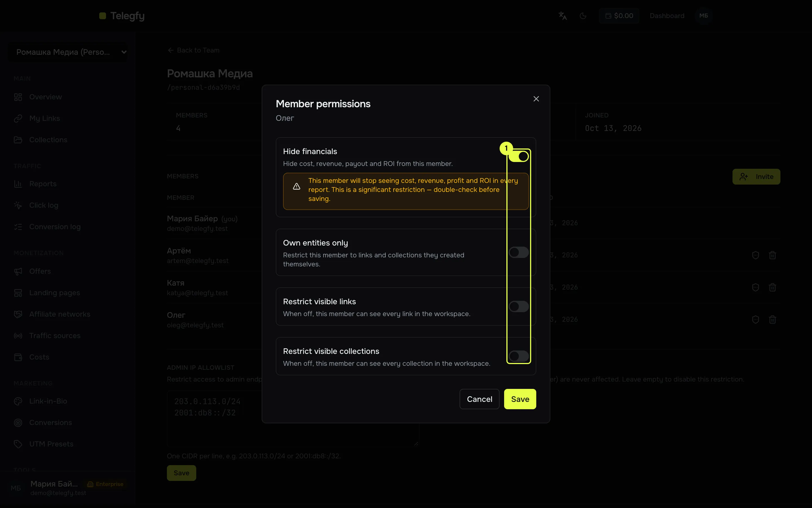This screenshot has width=812, height=508.
Task: Click the warning triangle icon in alert
Action: coord(297,187)
